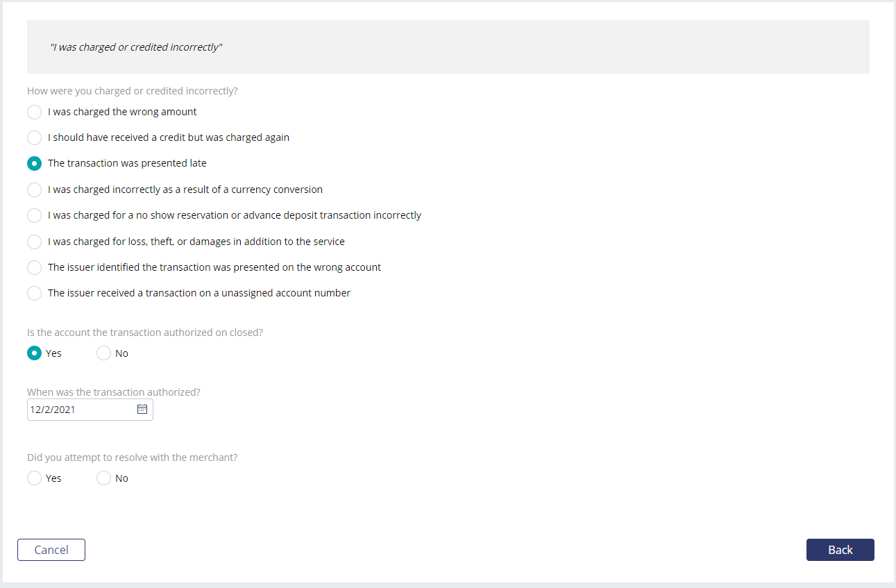Select "I was charged the wrong amount"

pyautogui.click(x=34, y=112)
